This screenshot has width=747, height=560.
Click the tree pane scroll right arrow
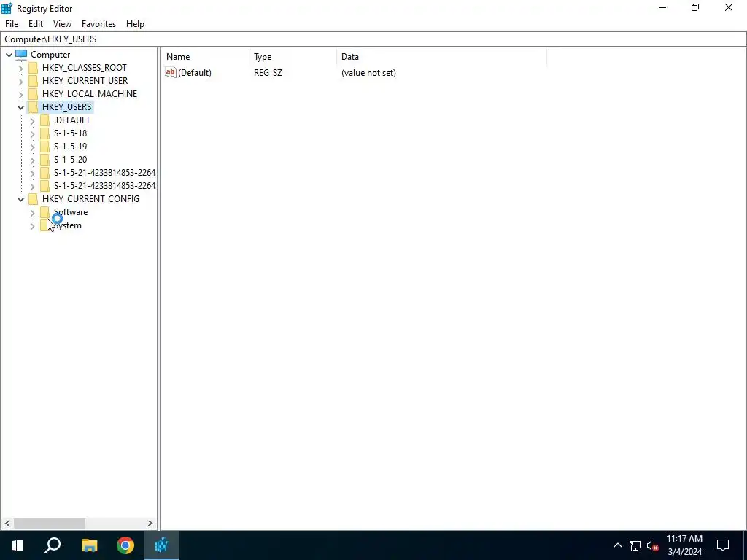pyautogui.click(x=150, y=523)
